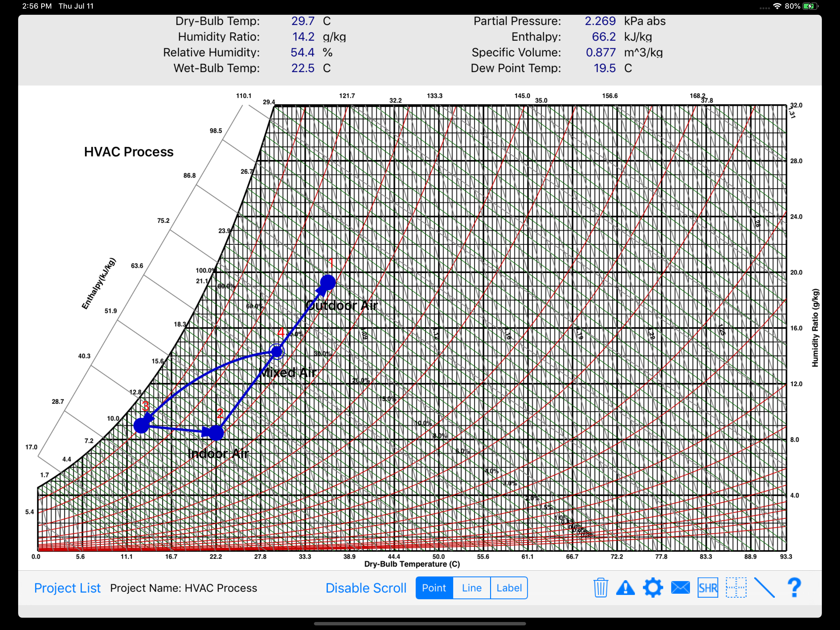Screen dimensions: 840x630
Task: Tap the Dry-Bulb Temp value 29.7
Action: 303,21
